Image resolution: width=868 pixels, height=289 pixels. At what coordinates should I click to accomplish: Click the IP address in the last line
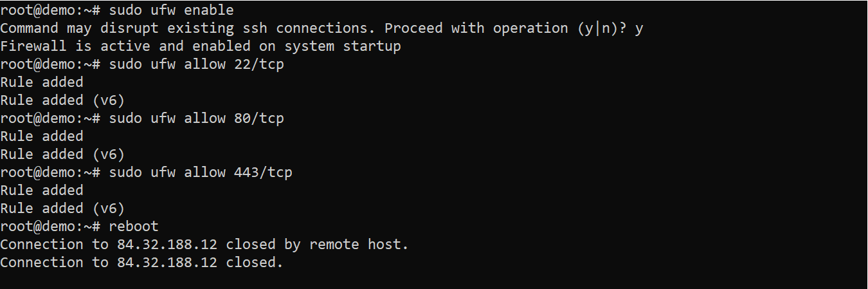tap(167, 263)
